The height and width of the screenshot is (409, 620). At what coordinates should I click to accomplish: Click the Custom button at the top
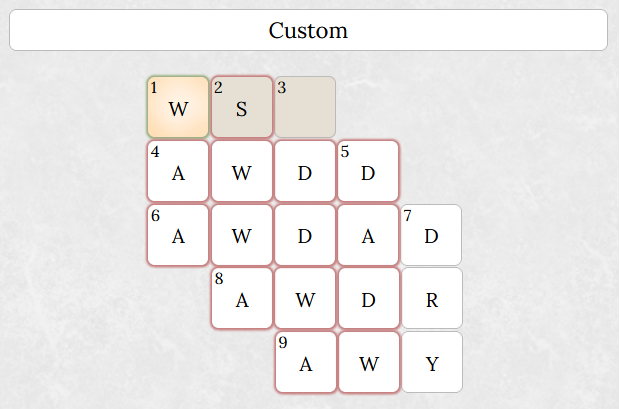308,30
